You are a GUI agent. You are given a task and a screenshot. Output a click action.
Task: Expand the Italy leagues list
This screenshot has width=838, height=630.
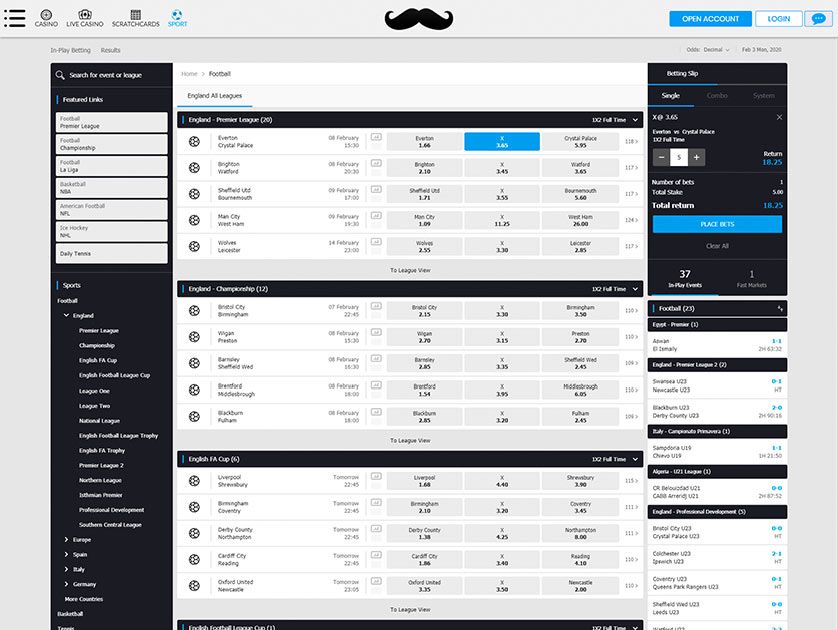pyautogui.click(x=66, y=570)
